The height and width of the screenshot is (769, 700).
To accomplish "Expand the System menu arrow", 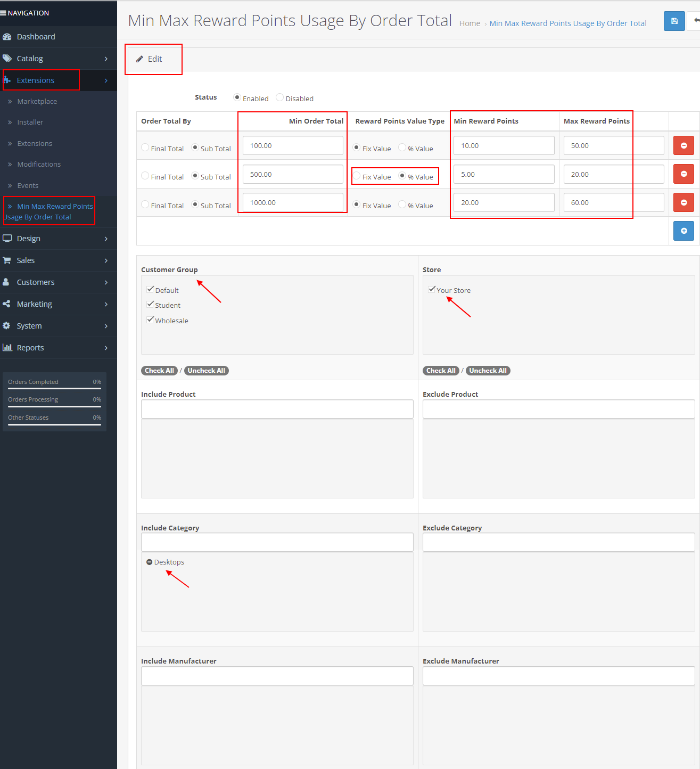I will pyautogui.click(x=106, y=326).
